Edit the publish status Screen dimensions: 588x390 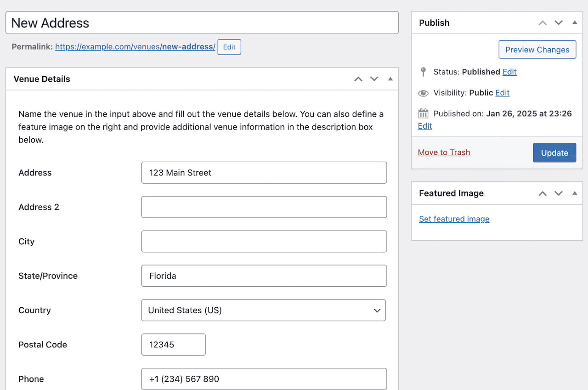(509, 72)
